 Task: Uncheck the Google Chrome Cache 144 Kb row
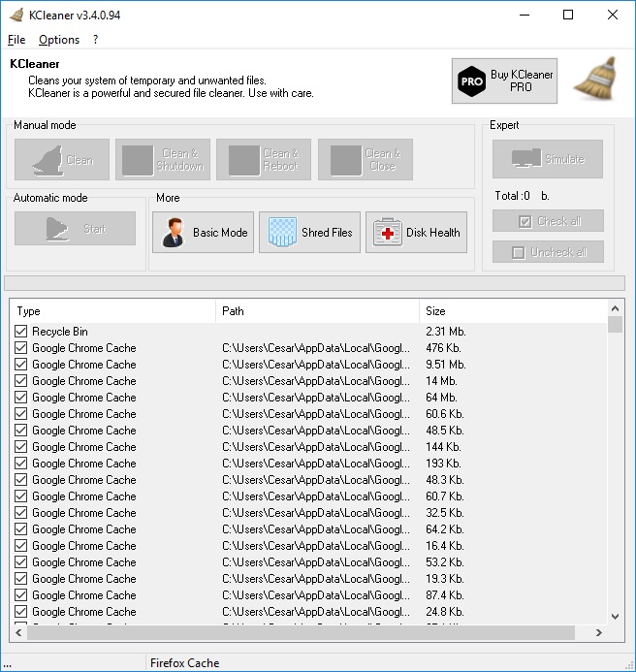(20, 447)
